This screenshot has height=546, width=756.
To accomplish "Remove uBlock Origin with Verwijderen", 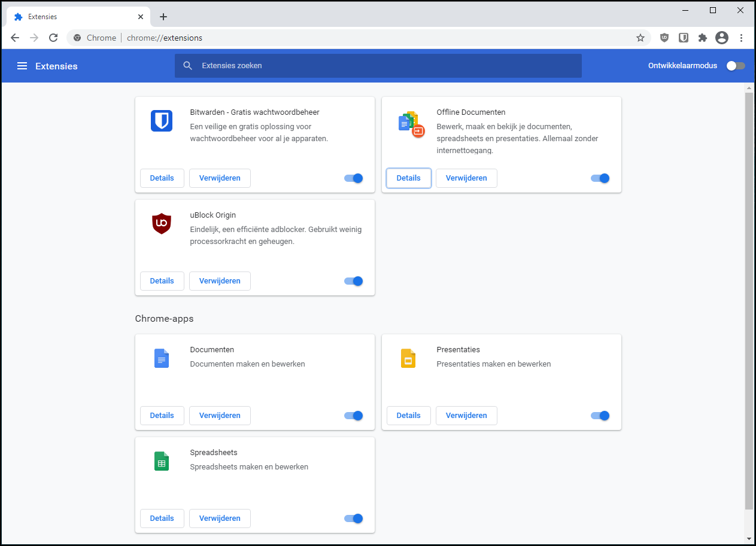I will [220, 281].
